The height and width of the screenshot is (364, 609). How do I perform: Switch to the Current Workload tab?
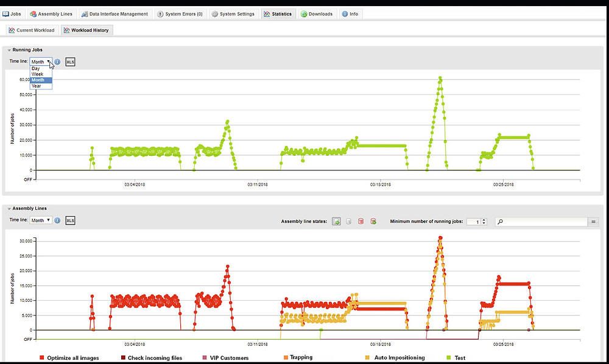(x=32, y=30)
